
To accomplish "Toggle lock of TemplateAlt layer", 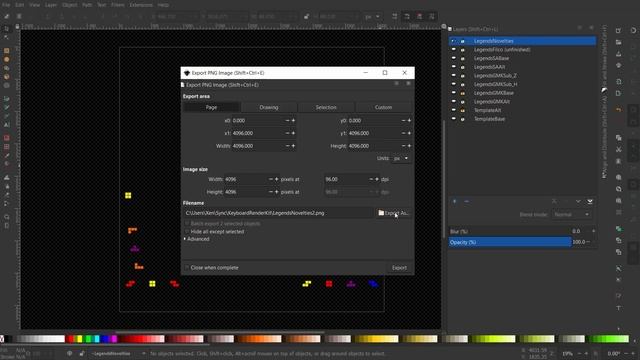I will 462,110.
